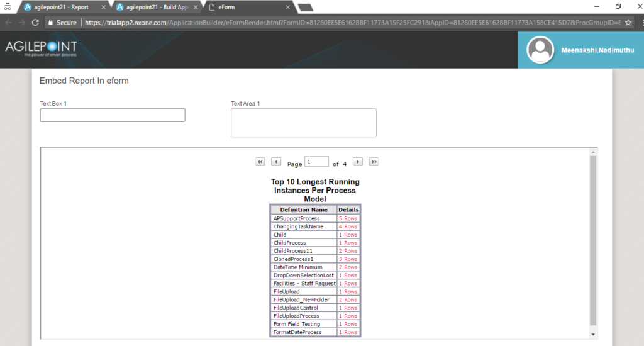Open 2 Rows link for FileUpload_NewFolder
Viewport: 644px width, 346px height.
[348, 299]
